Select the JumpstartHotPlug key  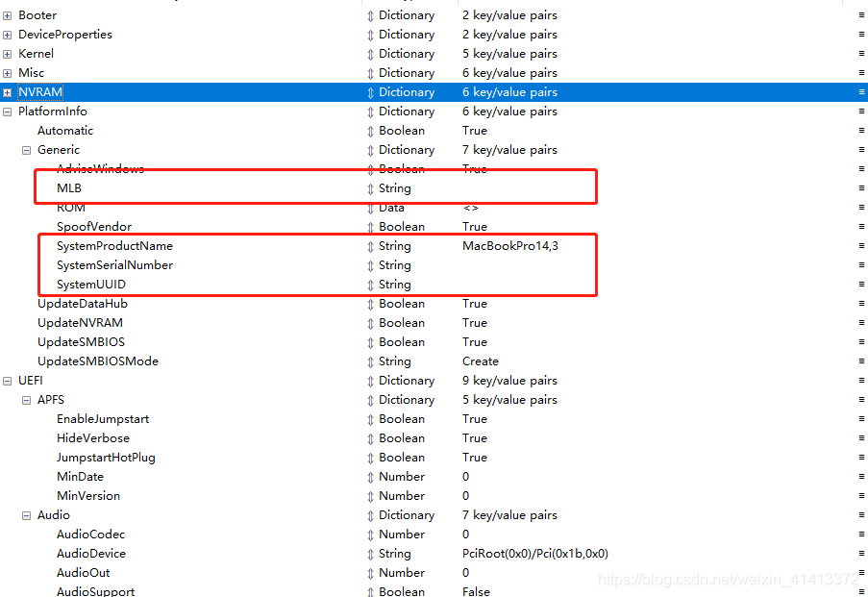click(x=106, y=458)
